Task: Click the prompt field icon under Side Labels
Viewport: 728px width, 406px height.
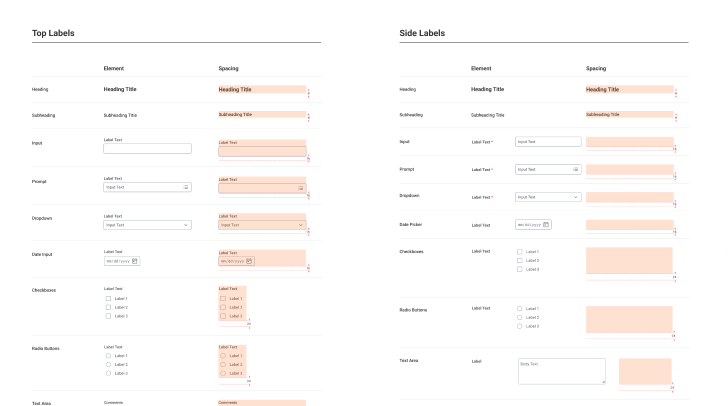Action: click(576, 169)
